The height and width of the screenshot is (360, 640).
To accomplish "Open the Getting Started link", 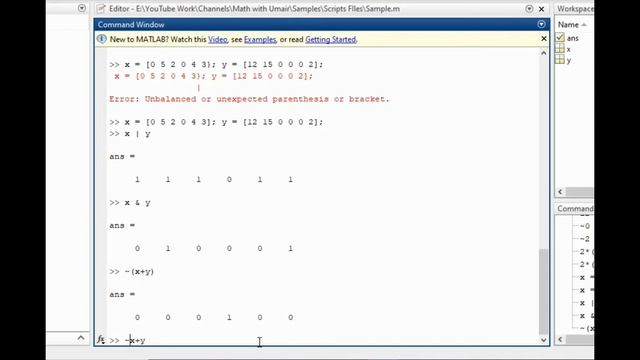I will (x=331, y=40).
